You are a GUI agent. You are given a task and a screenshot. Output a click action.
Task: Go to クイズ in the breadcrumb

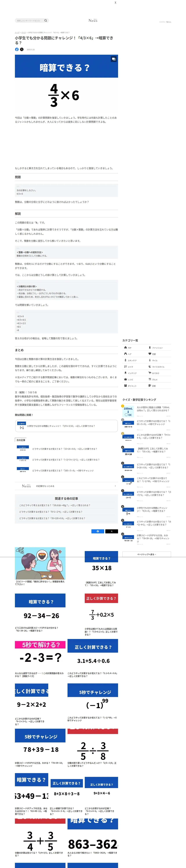24,33
